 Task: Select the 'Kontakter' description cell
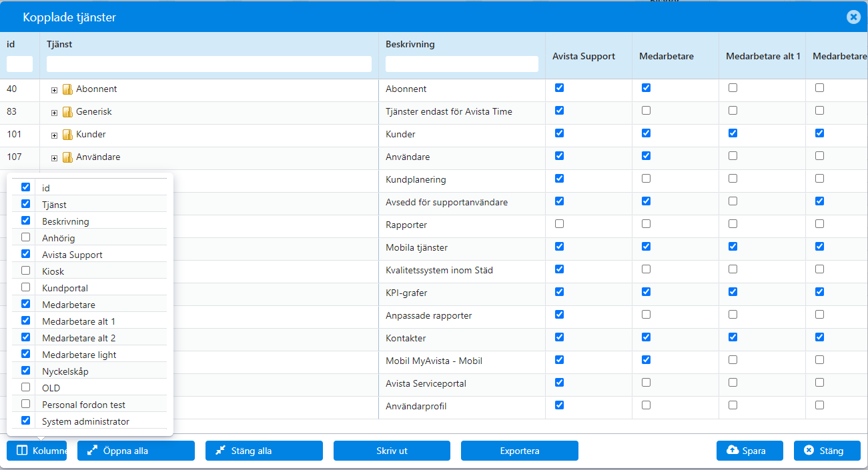[x=462, y=339]
